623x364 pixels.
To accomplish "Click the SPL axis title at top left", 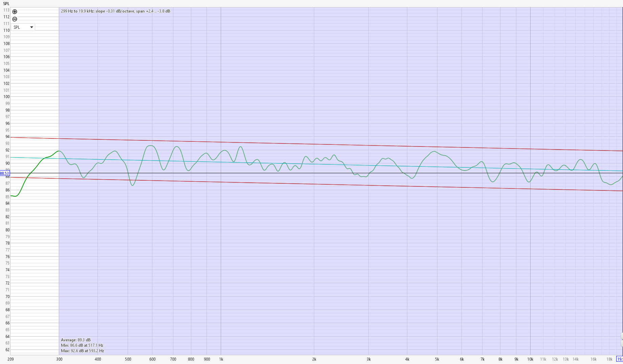I will (x=6, y=4).
